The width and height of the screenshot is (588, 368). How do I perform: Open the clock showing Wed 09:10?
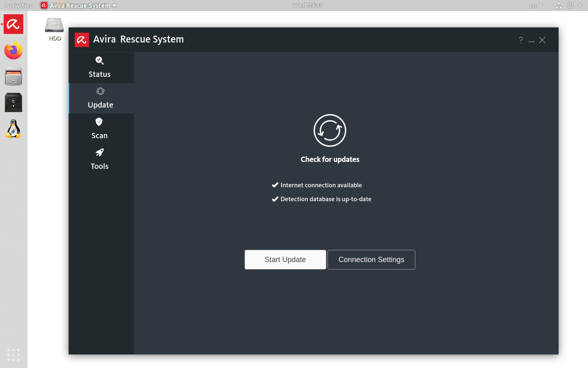point(308,5)
